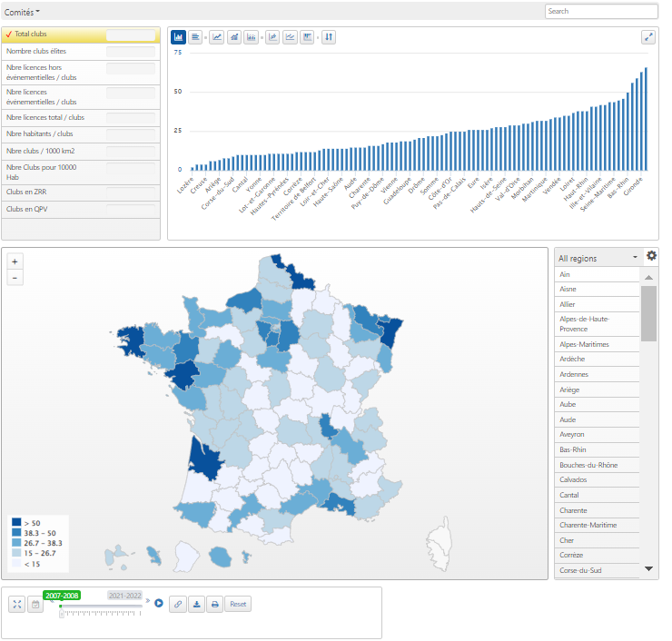Select the vertical bar chart view
This screenshot has height=641, width=672.
coord(178,37)
